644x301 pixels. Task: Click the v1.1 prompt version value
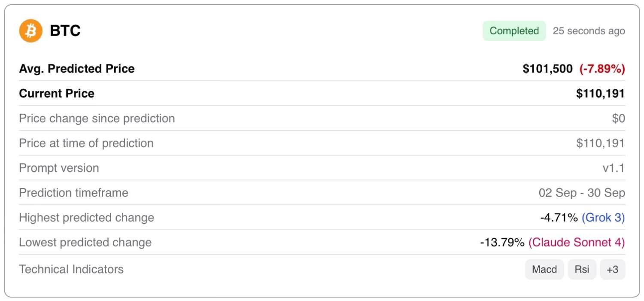coord(614,168)
